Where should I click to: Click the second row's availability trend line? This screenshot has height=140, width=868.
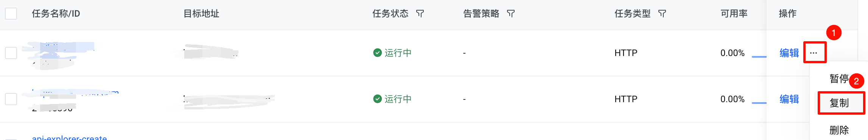[759, 103]
